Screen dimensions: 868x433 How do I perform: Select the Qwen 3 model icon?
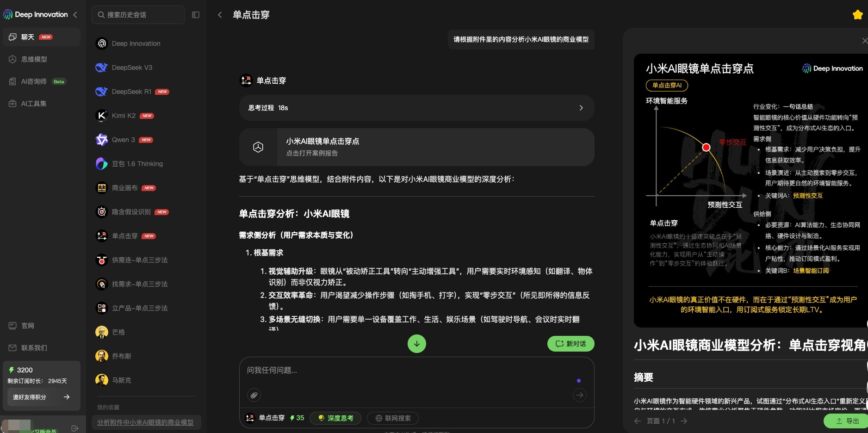(x=102, y=140)
